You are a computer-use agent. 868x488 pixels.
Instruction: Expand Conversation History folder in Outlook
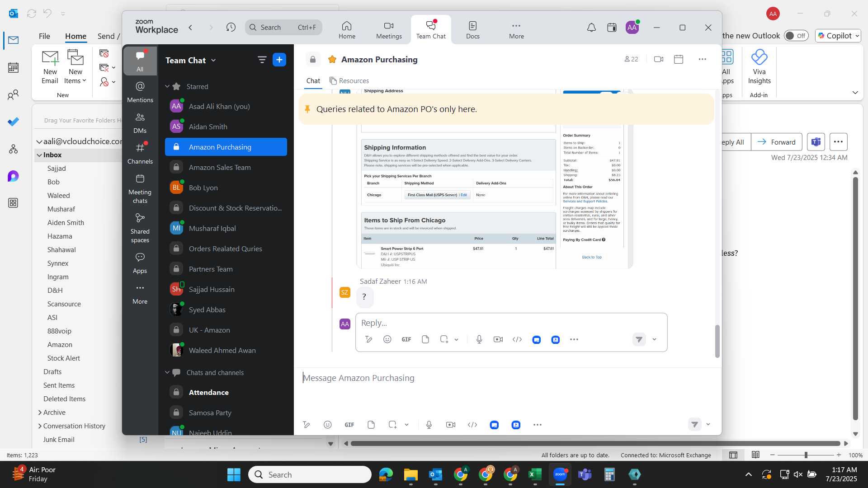(x=40, y=426)
